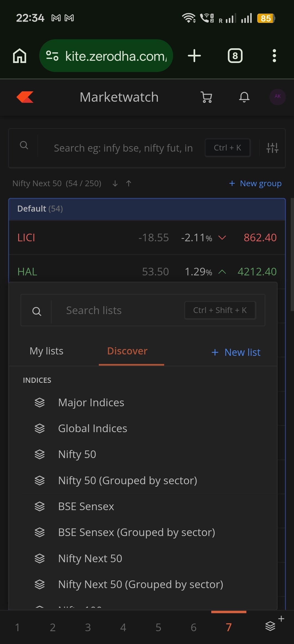Viewport: 294px width, 644px height.
Task: Tap browser home icon
Action: pos(20,56)
